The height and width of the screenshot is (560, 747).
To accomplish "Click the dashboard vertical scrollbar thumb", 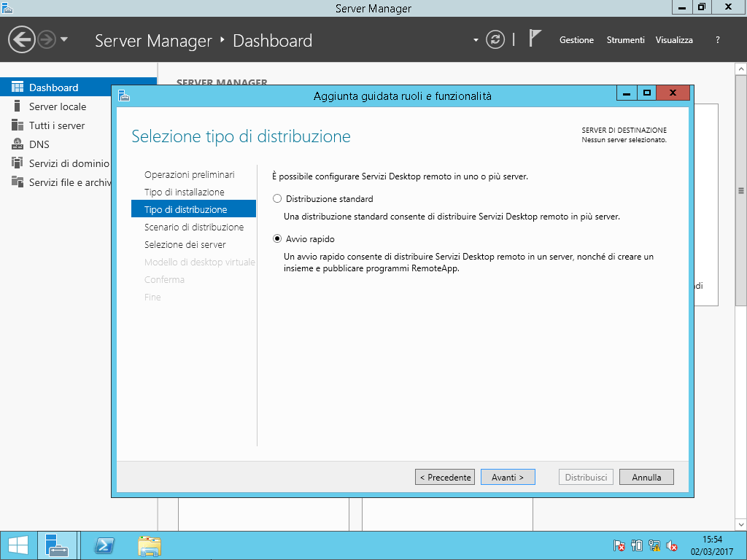I will click(x=740, y=190).
